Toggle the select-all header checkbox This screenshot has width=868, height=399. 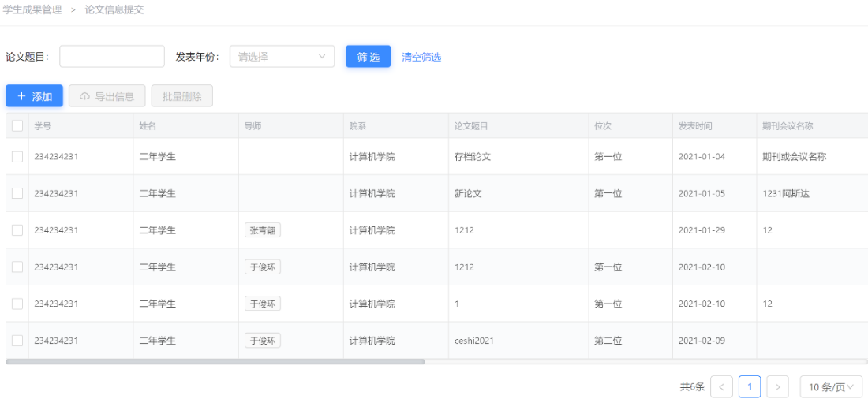click(x=17, y=125)
